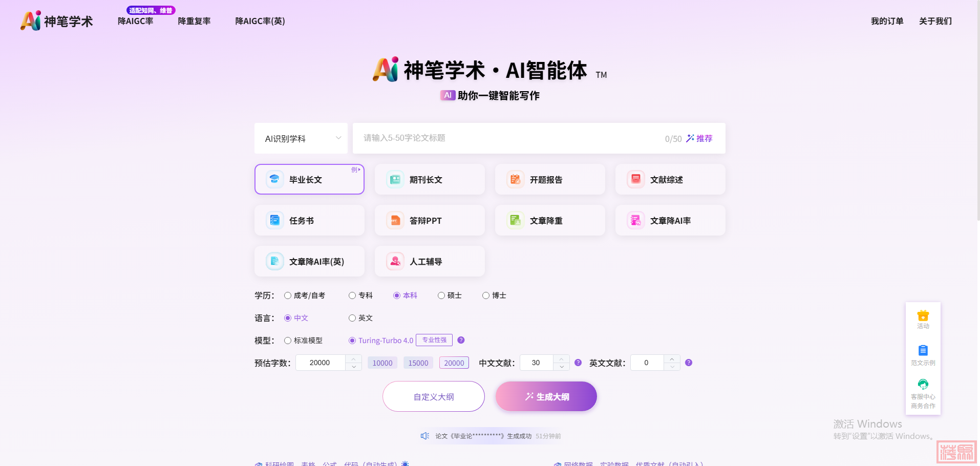Image resolution: width=980 pixels, height=466 pixels.
Task: Open the 活动 gift icon in sidebar
Action: 923,316
